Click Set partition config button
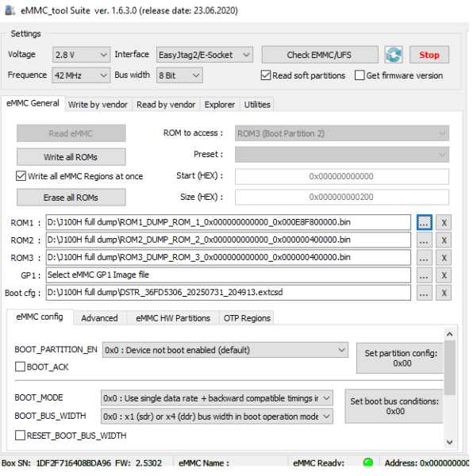Image resolution: width=473 pixels, height=476 pixels. tap(400, 359)
